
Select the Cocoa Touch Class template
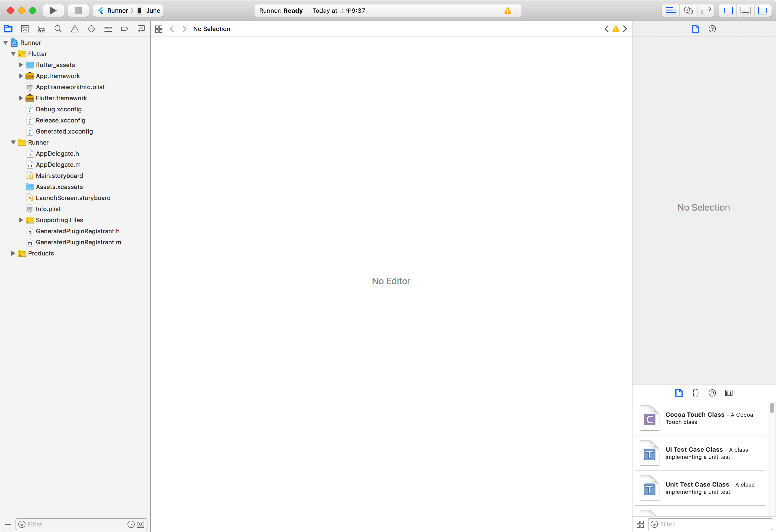(x=700, y=418)
